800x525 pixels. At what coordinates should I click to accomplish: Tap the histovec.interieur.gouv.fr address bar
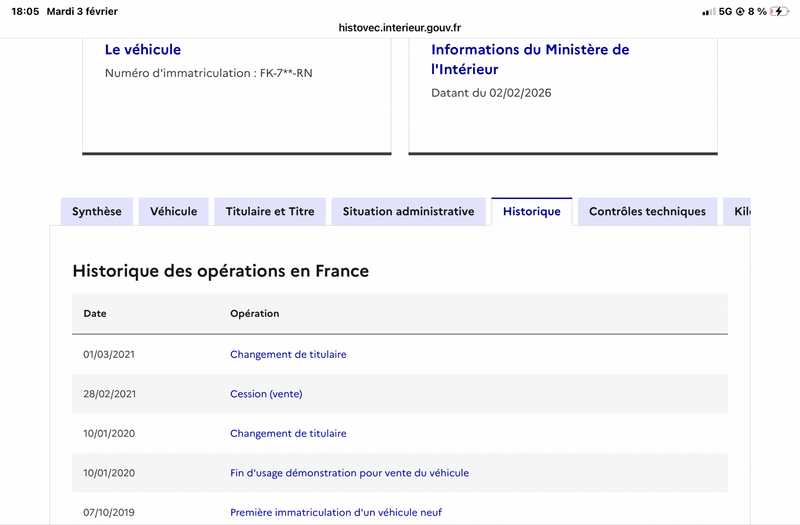(x=400, y=29)
